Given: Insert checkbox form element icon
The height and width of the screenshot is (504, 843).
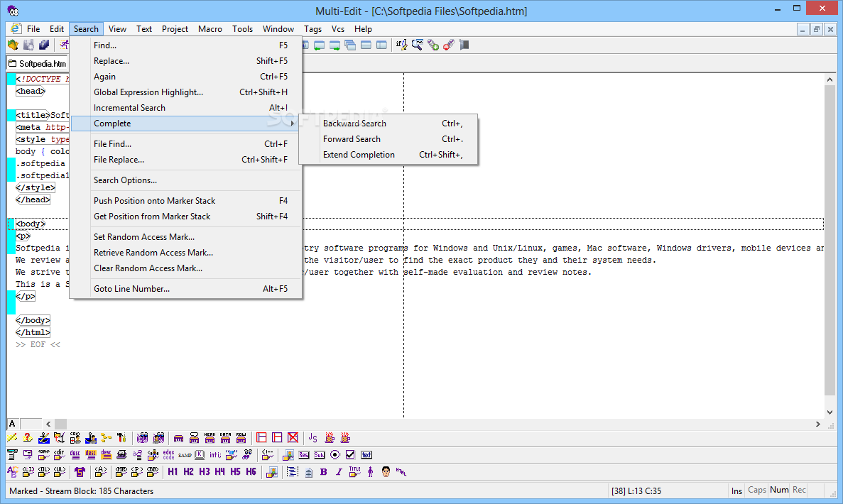Looking at the screenshot, I should point(350,454).
